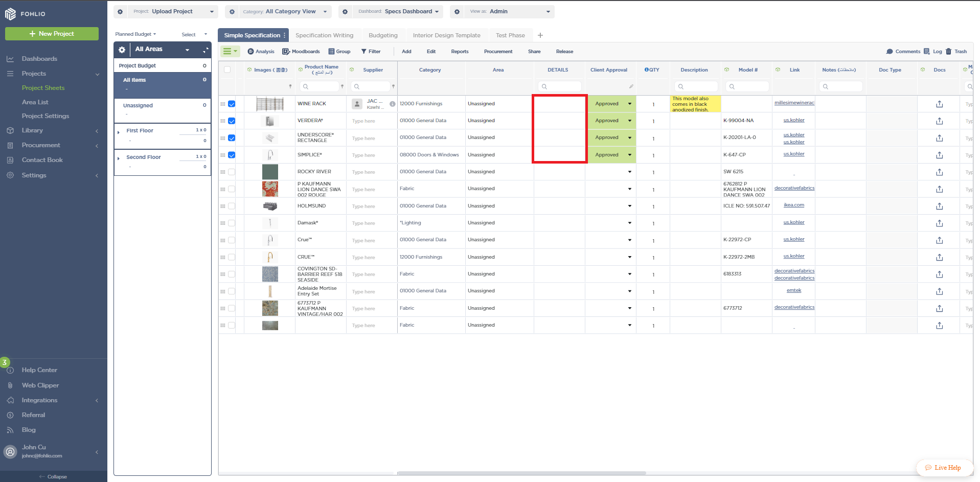
Task: Open the View as Admin dropdown
Action: 510,12
